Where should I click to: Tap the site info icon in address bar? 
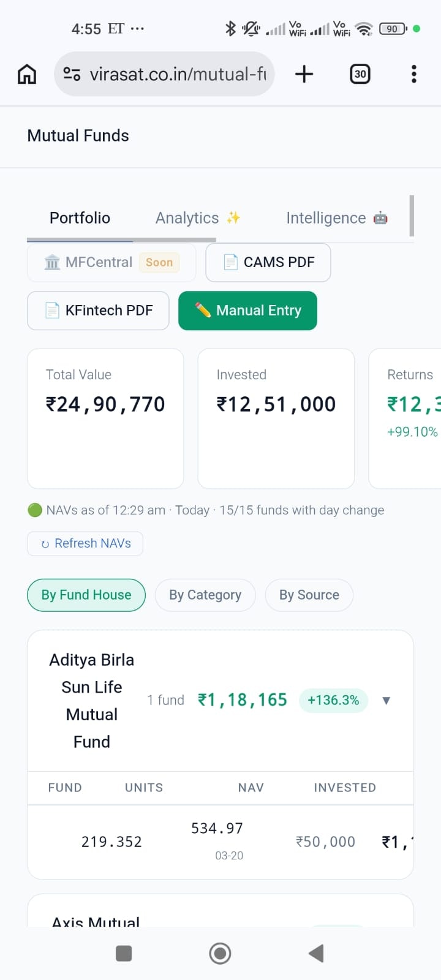click(x=72, y=74)
